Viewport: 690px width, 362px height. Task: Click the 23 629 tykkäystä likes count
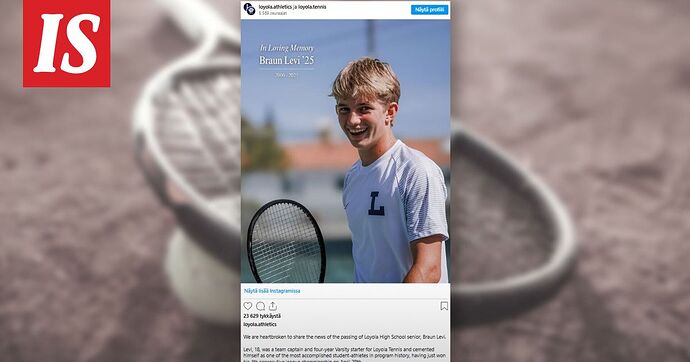click(x=262, y=316)
